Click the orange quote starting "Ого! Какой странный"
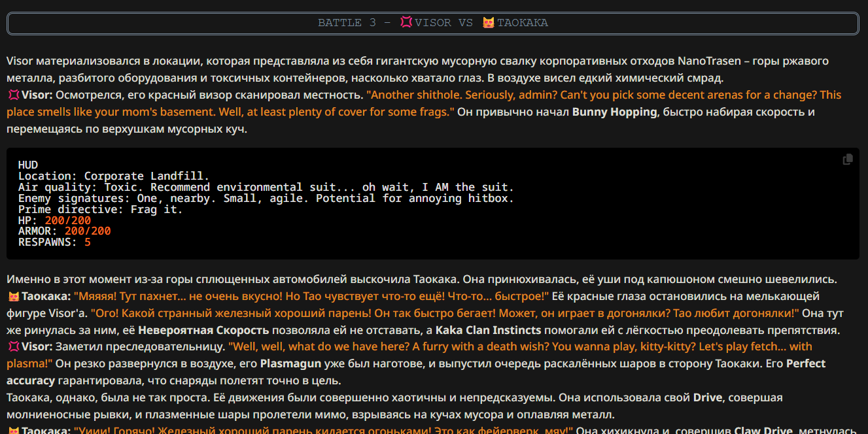868x434 pixels. (445, 313)
